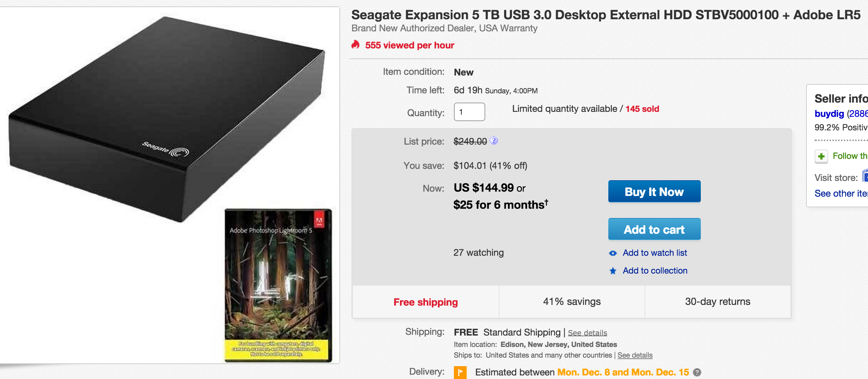Click the eye icon for the watch list
The image size is (868, 379).
pyautogui.click(x=612, y=253)
